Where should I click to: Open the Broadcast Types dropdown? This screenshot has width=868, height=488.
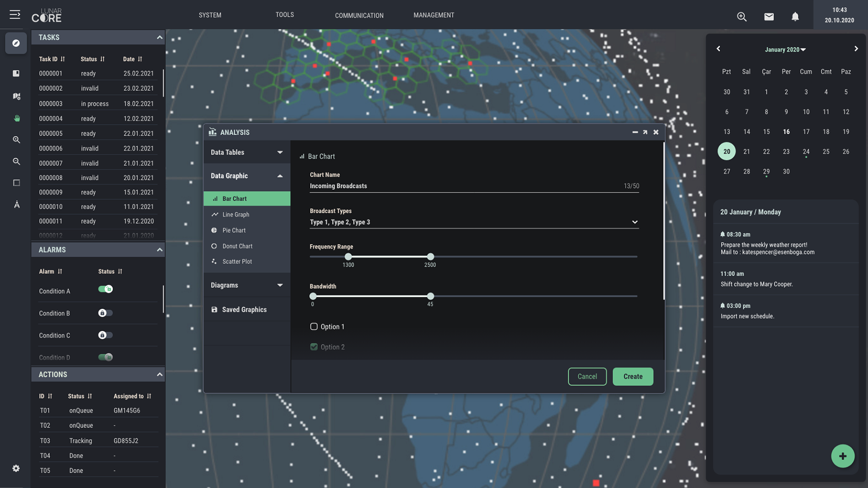pyautogui.click(x=474, y=222)
